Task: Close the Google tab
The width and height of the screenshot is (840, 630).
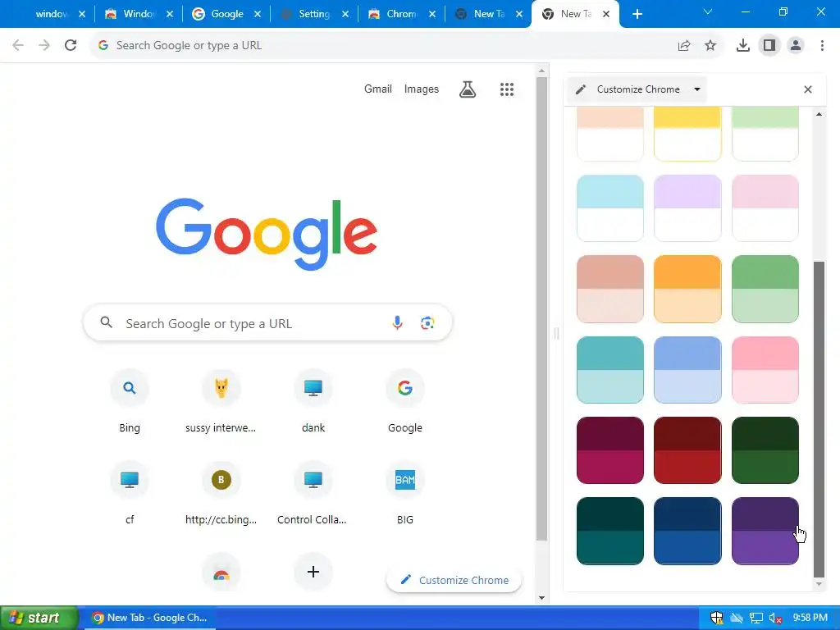Action: coord(258,14)
